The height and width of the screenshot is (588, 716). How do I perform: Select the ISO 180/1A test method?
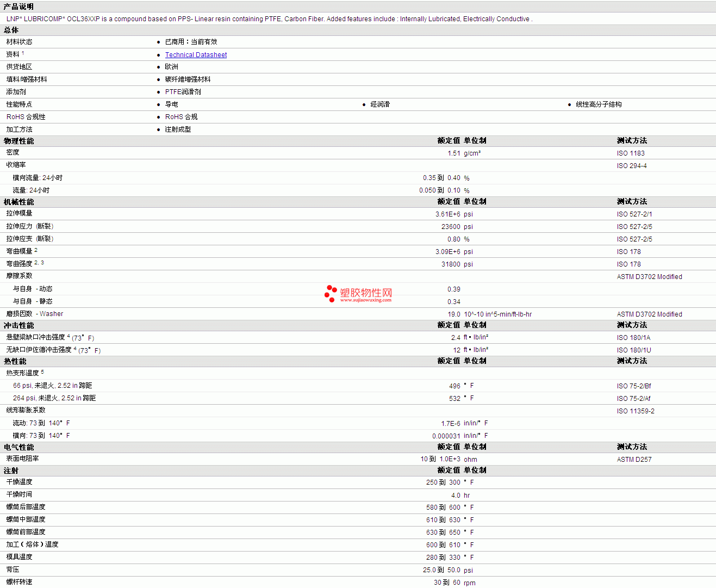(633, 338)
